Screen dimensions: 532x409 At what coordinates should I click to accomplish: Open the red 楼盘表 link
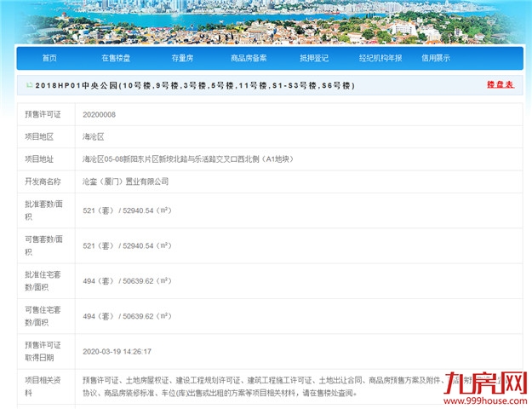pos(501,84)
